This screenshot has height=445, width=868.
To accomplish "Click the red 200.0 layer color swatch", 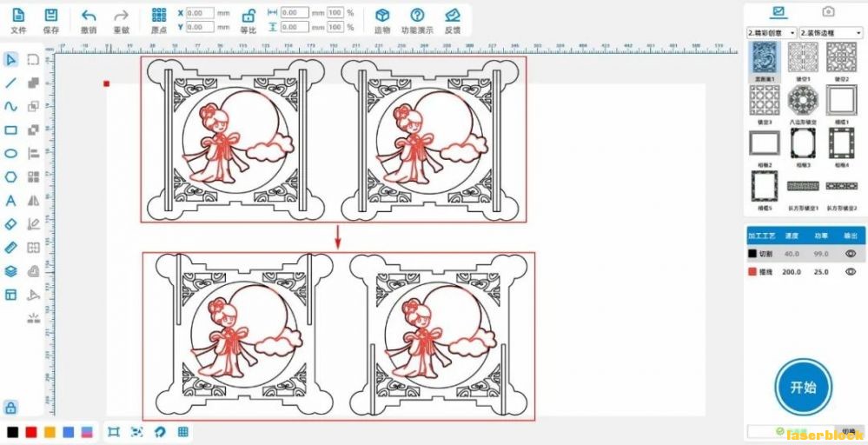I will (x=752, y=272).
